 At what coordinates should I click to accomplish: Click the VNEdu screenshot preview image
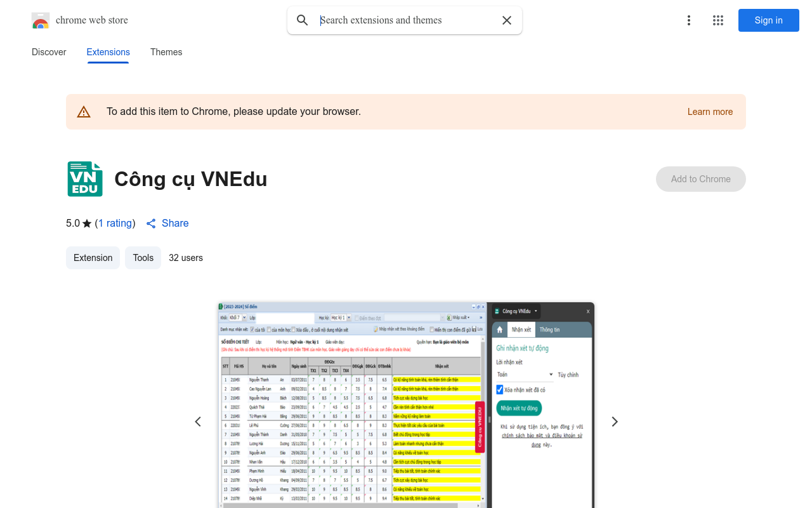click(406, 406)
